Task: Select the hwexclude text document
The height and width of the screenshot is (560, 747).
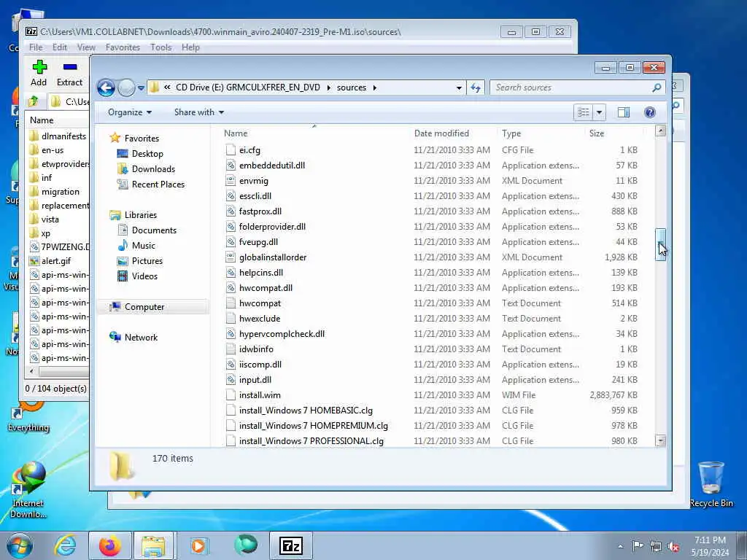Action: pyautogui.click(x=259, y=319)
